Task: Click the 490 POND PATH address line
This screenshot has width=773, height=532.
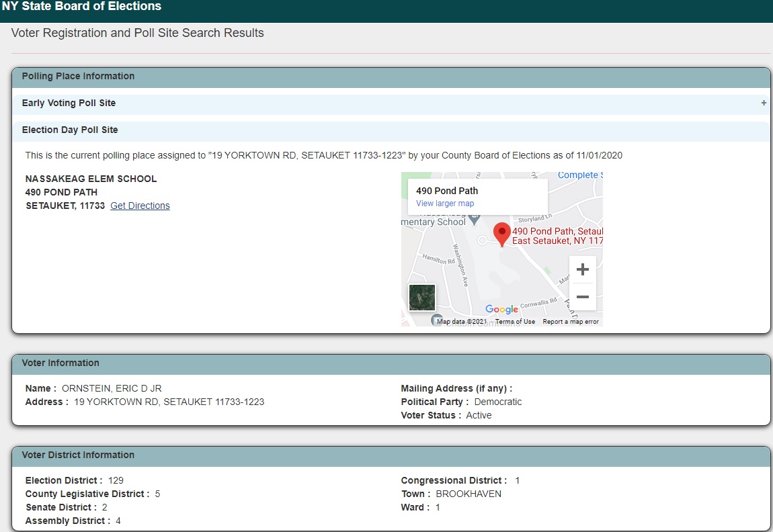Action: pos(62,192)
